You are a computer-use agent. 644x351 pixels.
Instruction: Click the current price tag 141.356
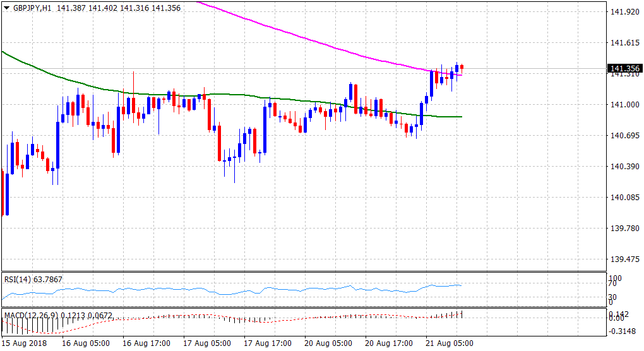624,68
